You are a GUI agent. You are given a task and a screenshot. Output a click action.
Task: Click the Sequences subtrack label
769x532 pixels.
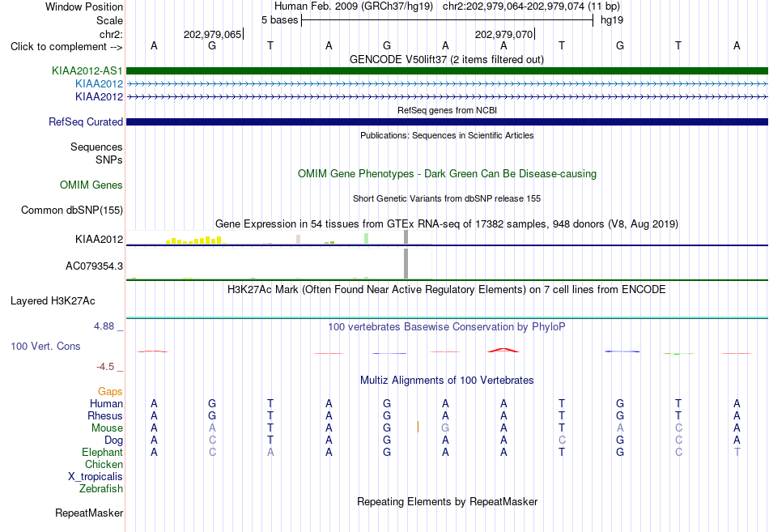(96, 147)
